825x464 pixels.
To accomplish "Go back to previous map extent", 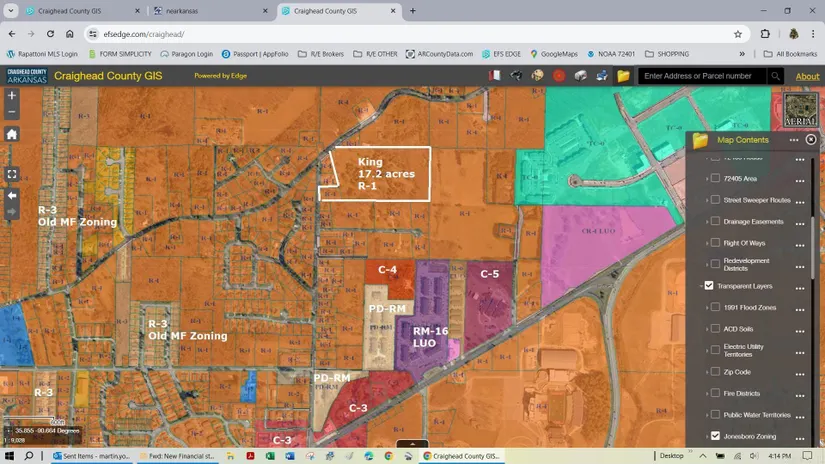I will click(12, 196).
